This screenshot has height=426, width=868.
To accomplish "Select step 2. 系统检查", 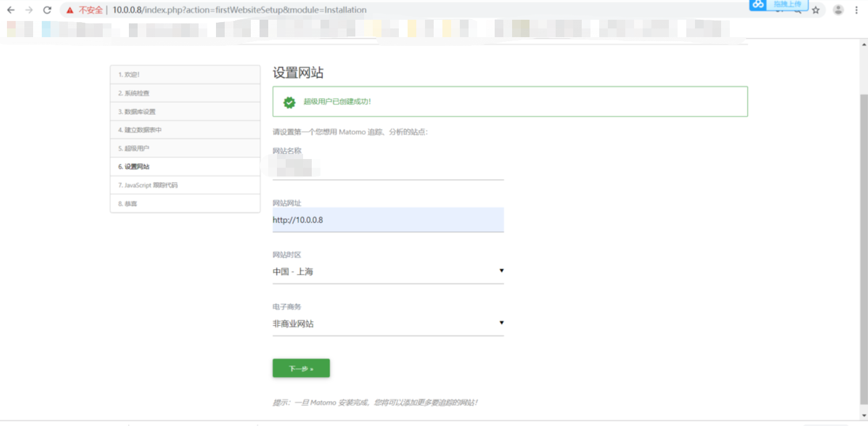I will 185,93.
